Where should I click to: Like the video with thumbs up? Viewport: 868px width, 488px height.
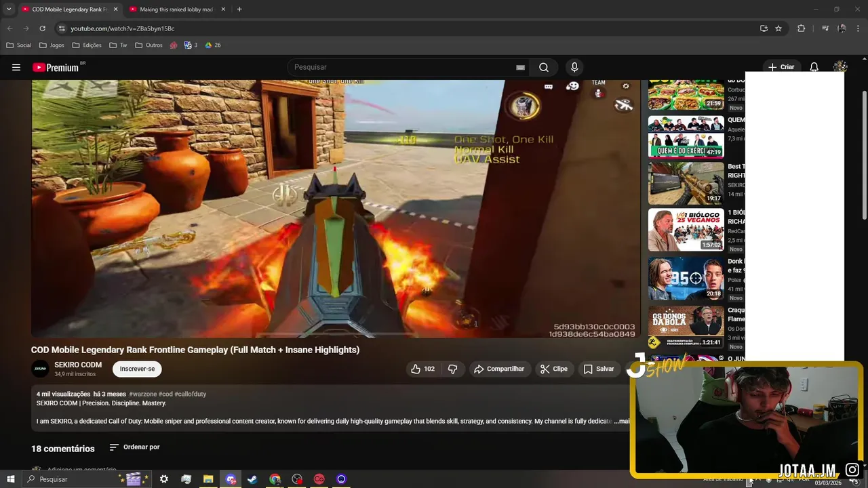tap(422, 369)
